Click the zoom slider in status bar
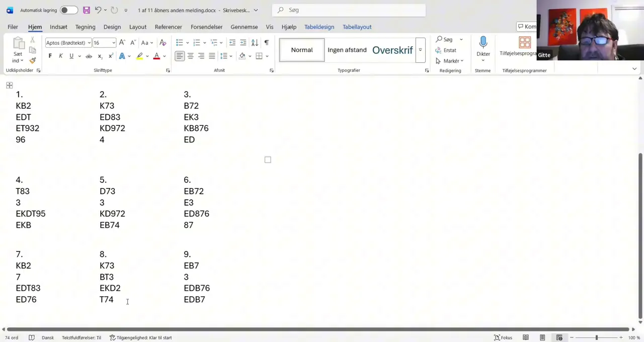The width and height of the screenshot is (644, 342). tap(596, 337)
